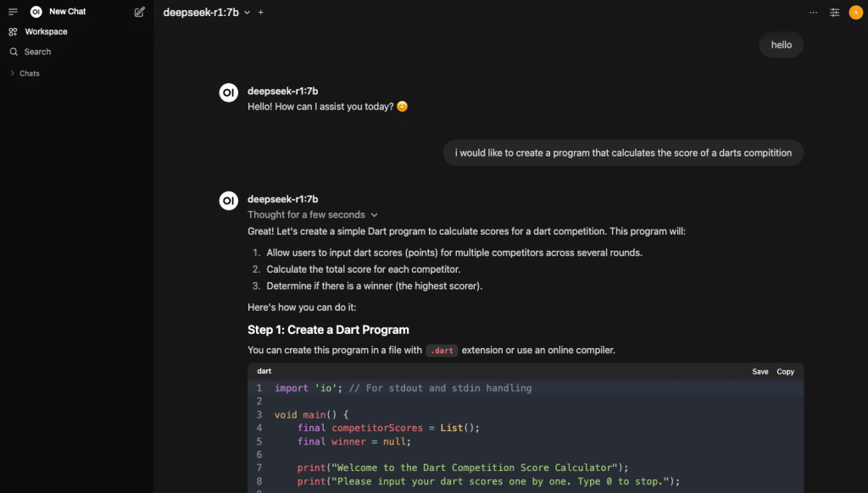This screenshot has height=493, width=868.
Task: Select the New Chat label
Action: 68,11
